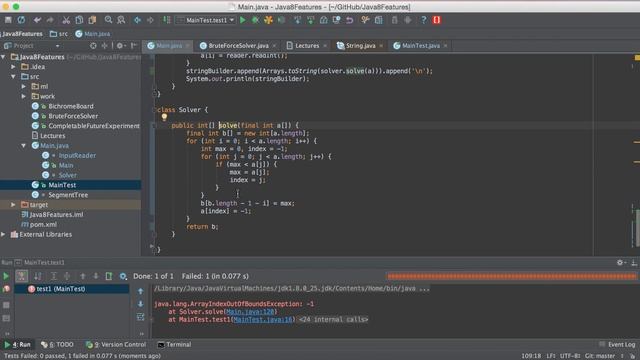Open Project Structure icon in toolbar
640x360 pixels.
(378, 20)
